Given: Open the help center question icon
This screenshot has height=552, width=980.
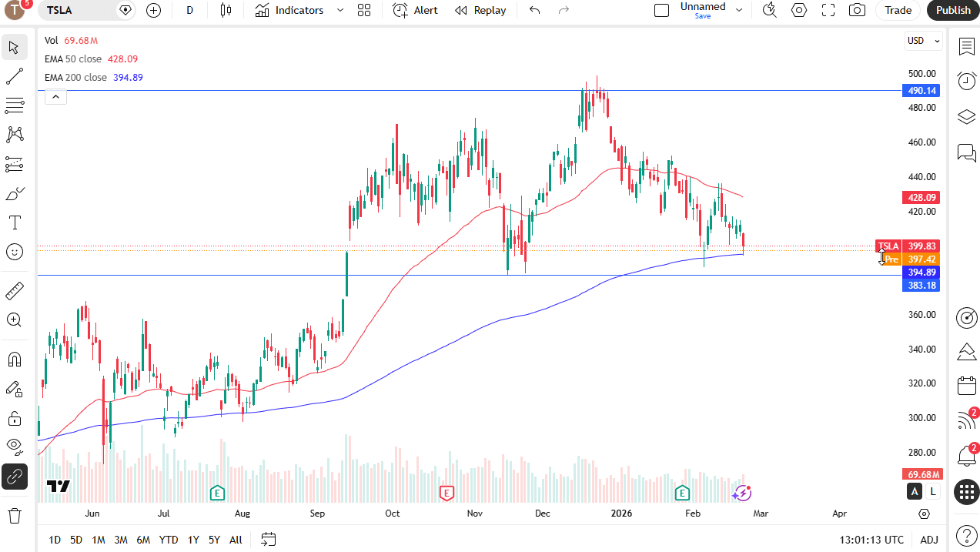Looking at the screenshot, I should [967, 535].
